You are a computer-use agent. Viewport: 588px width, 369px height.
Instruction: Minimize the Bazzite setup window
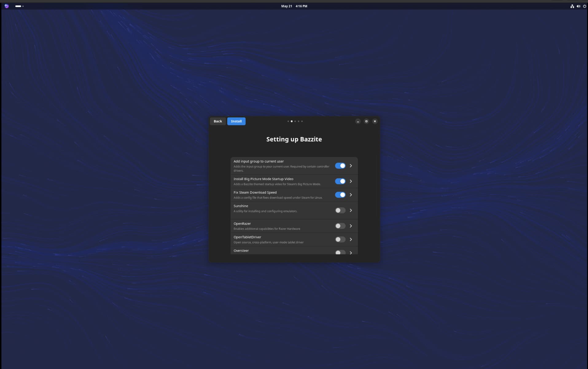pyautogui.click(x=358, y=121)
